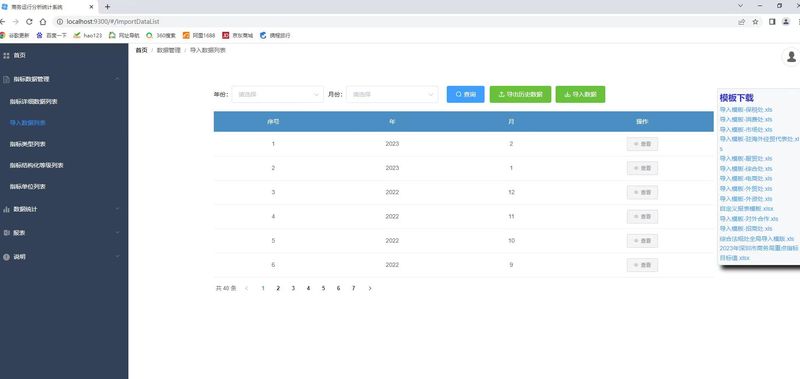Click 查看 for row 3 (2022, month 12)

(642, 192)
